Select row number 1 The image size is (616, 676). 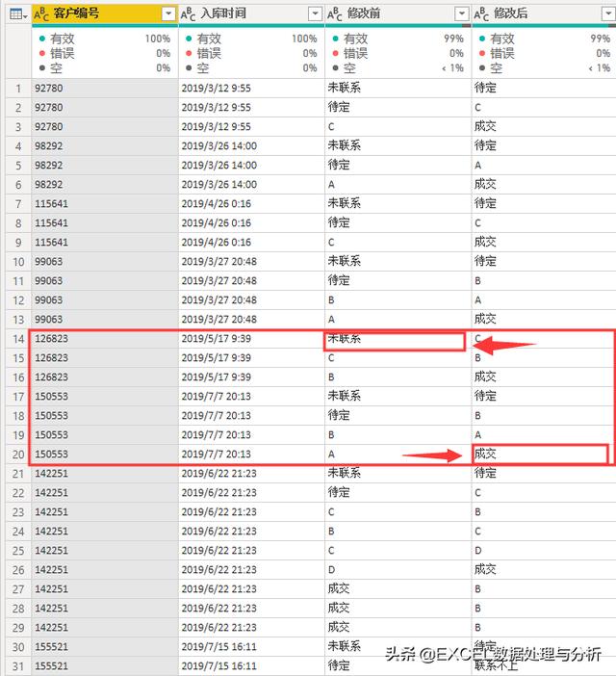[x=18, y=89]
